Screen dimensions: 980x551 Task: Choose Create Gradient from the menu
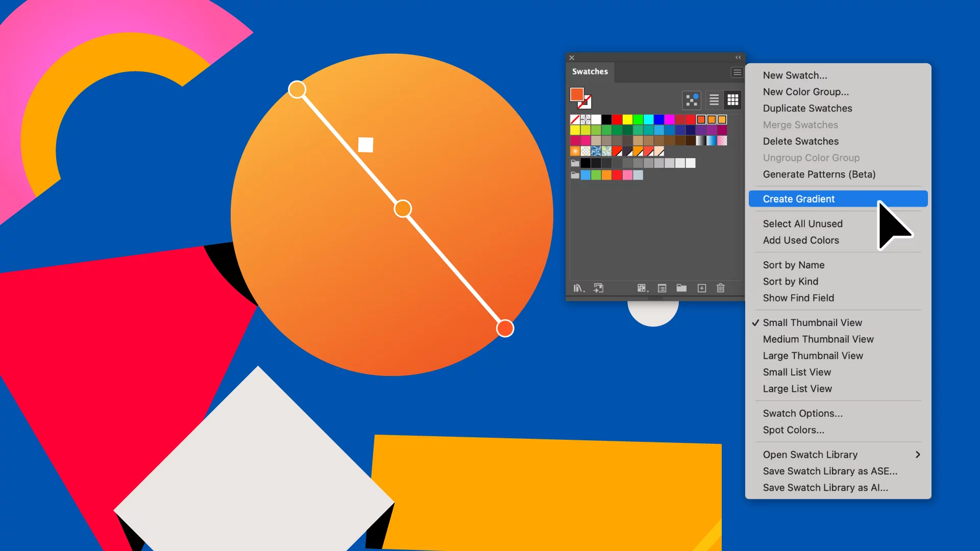click(799, 199)
